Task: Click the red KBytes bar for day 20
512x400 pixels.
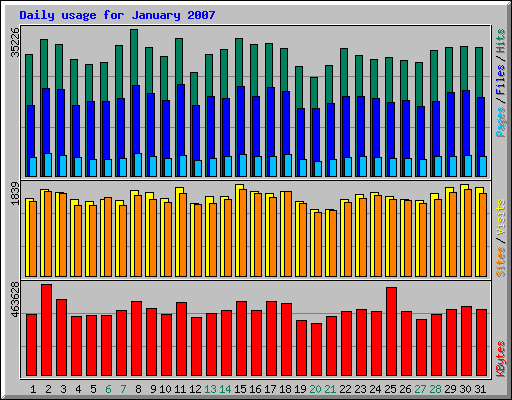Action: (x=316, y=350)
